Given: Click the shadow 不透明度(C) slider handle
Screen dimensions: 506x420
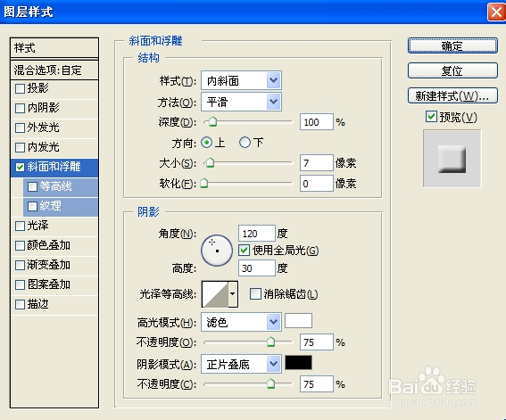Looking at the screenshot, I should coord(270,384).
